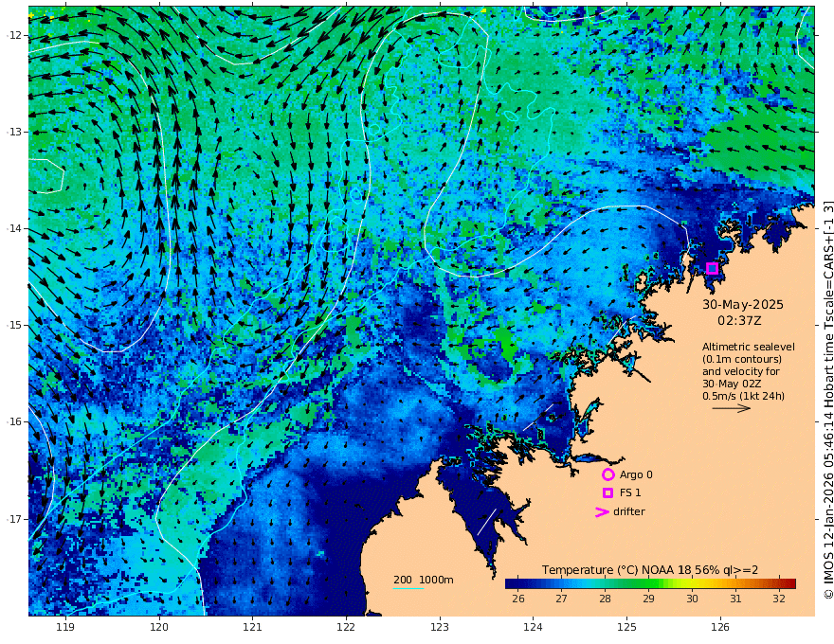Click the magenta Argo circle legend symbol
The image size is (834, 644).
607,474
